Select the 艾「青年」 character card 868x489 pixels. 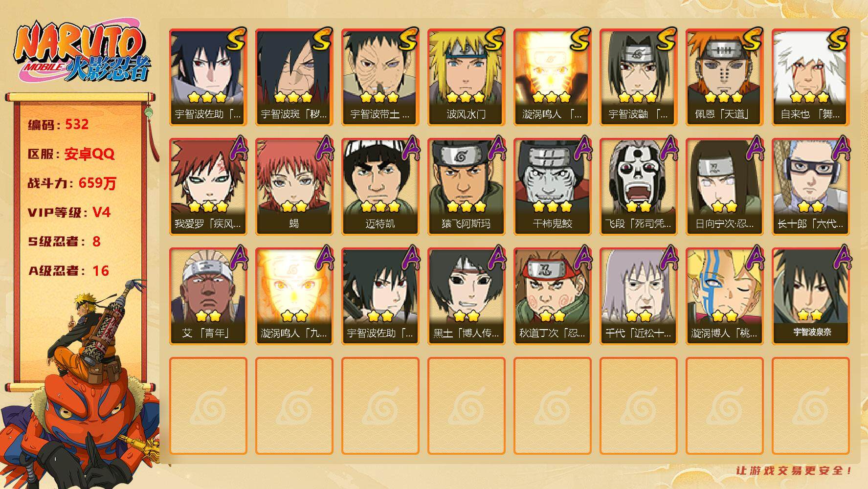click(x=208, y=296)
